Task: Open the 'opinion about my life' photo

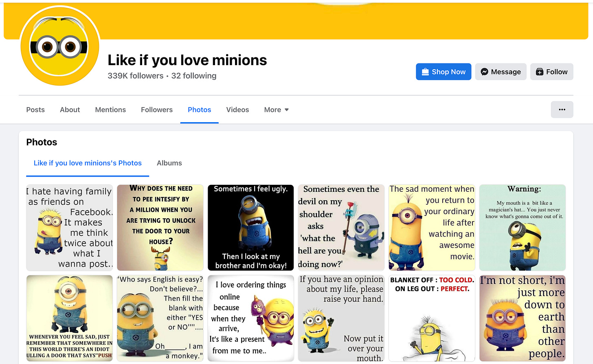Action: [x=341, y=318]
